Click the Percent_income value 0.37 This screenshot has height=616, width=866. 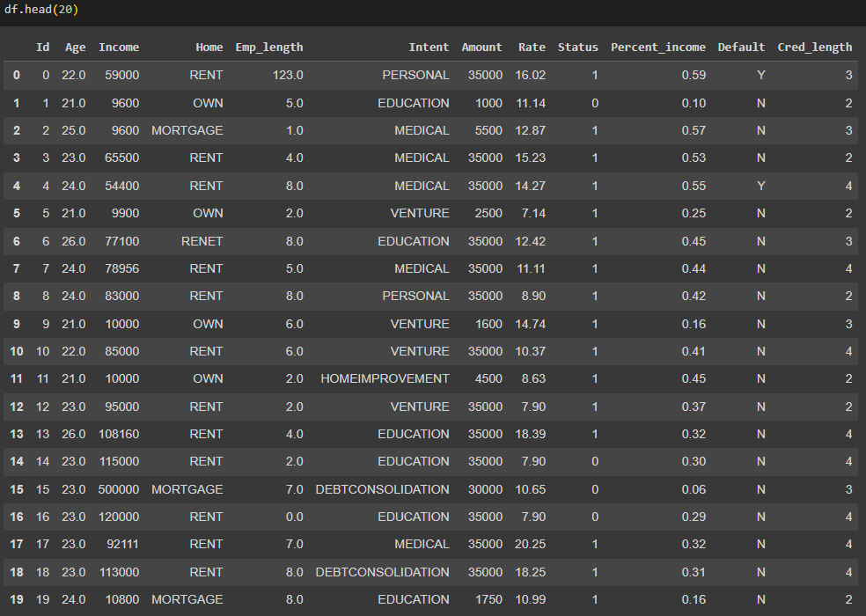click(694, 406)
